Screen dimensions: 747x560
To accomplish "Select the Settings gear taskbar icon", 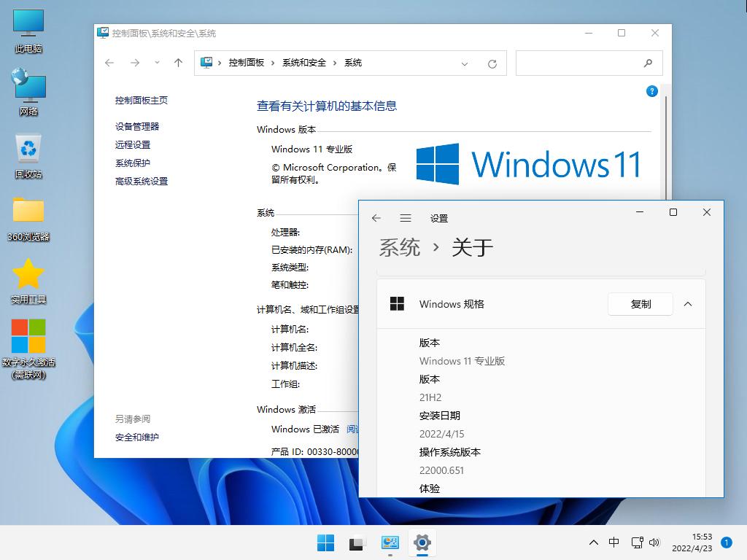I will [422, 542].
